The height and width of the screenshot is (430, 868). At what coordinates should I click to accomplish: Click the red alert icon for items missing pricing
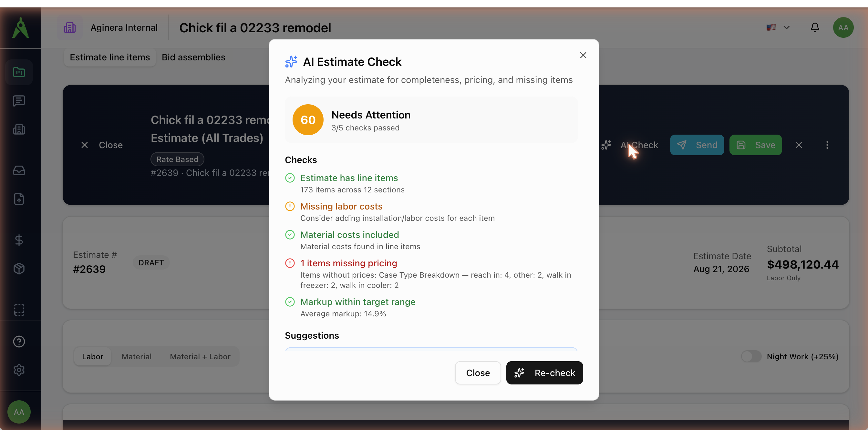(290, 263)
